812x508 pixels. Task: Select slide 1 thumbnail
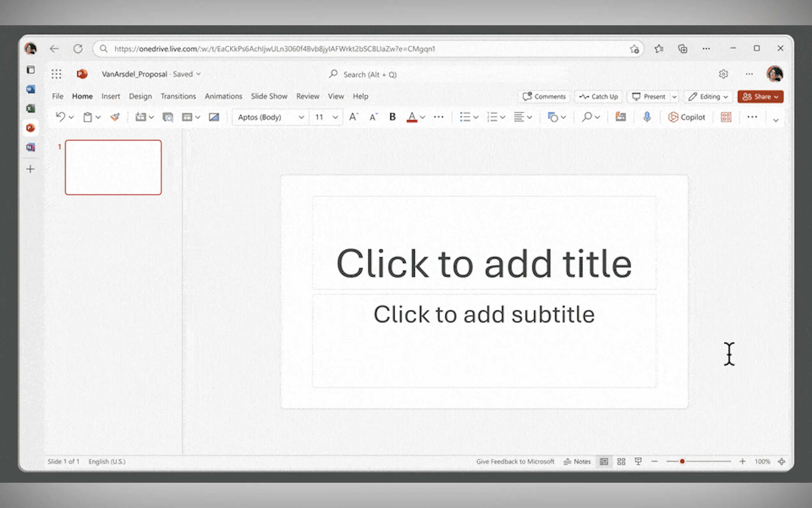113,167
